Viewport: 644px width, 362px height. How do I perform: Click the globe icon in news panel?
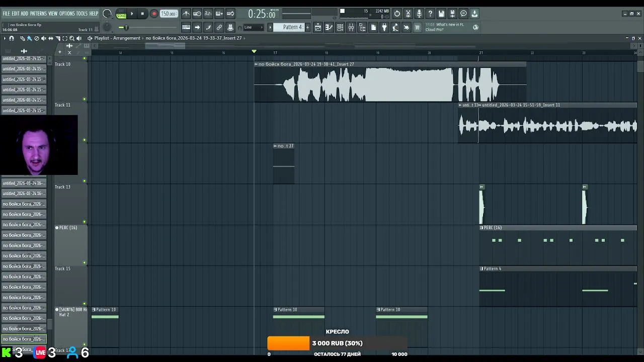pyautogui.click(x=475, y=27)
